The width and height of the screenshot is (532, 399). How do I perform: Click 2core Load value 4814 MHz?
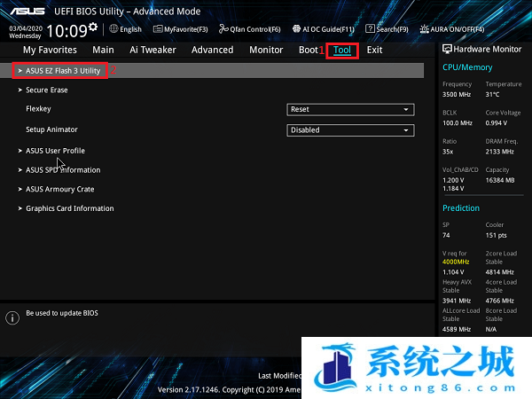pos(499,272)
